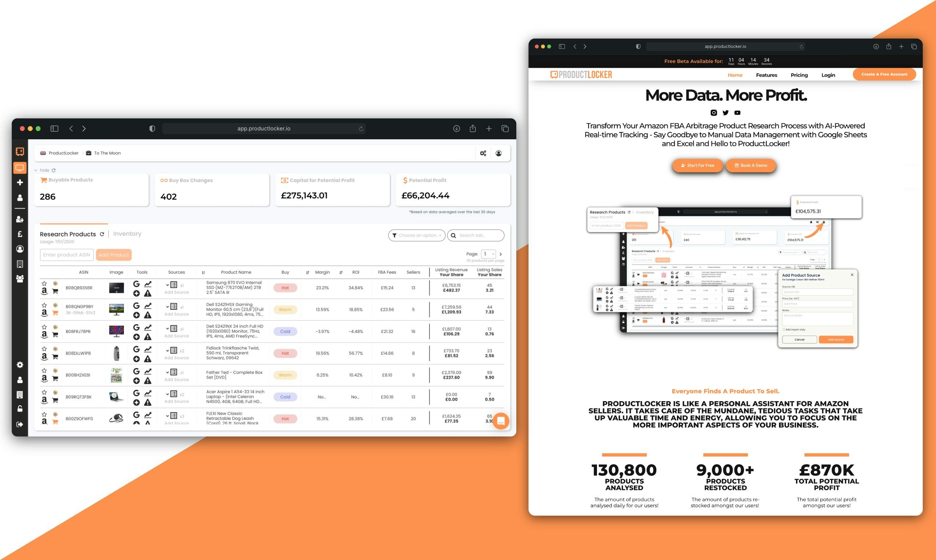Click the cart icon for Acer Aspire row
Image resolution: width=936 pixels, height=560 pixels.
(55, 400)
